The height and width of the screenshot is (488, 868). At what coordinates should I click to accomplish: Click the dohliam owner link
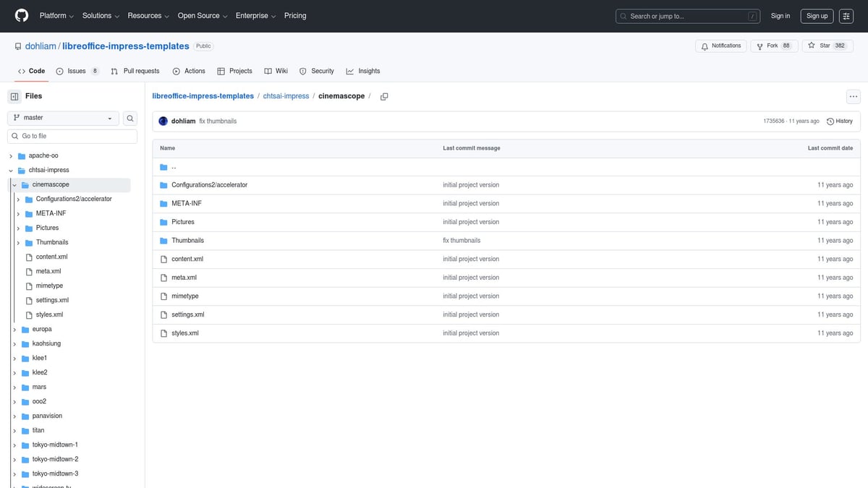point(41,46)
